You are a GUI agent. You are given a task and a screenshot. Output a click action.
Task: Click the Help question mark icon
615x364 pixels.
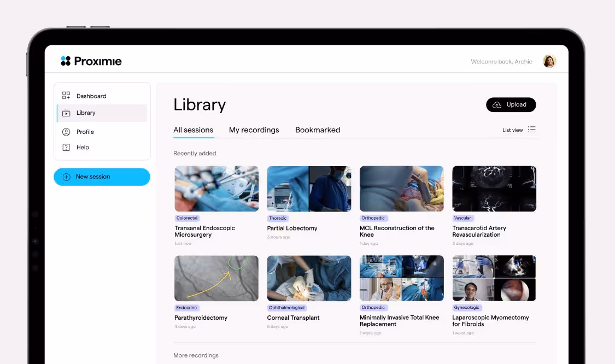click(x=66, y=148)
